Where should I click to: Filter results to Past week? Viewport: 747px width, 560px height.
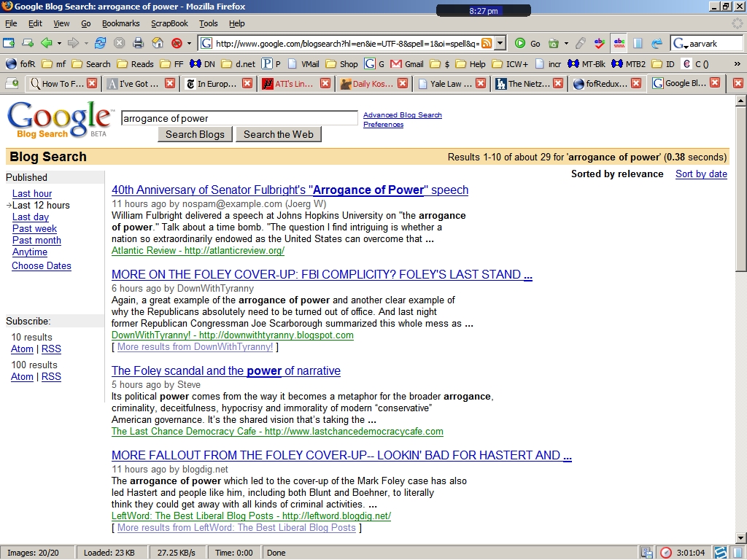tap(34, 228)
